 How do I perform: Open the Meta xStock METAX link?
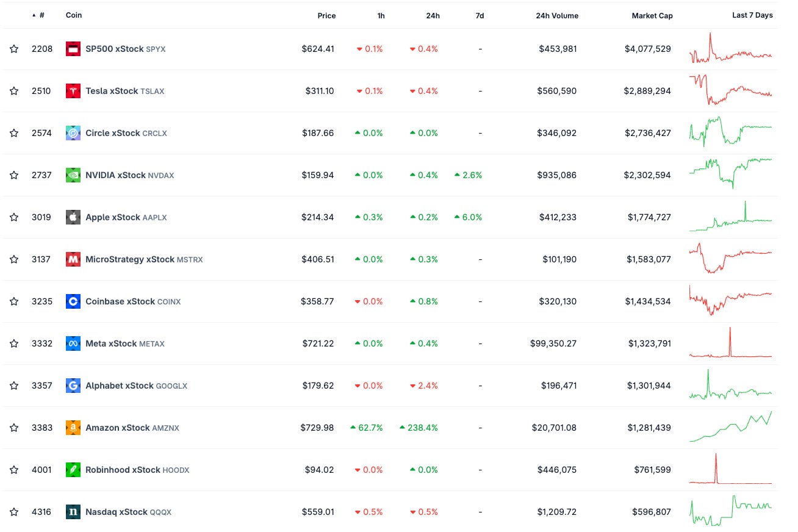tap(125, 343)
